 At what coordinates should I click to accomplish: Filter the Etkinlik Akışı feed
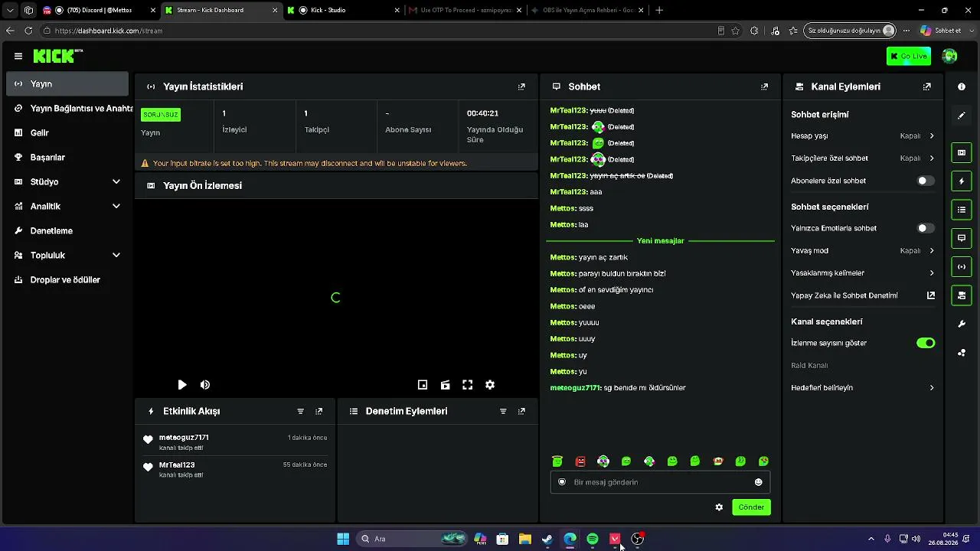tap(300, 411)
